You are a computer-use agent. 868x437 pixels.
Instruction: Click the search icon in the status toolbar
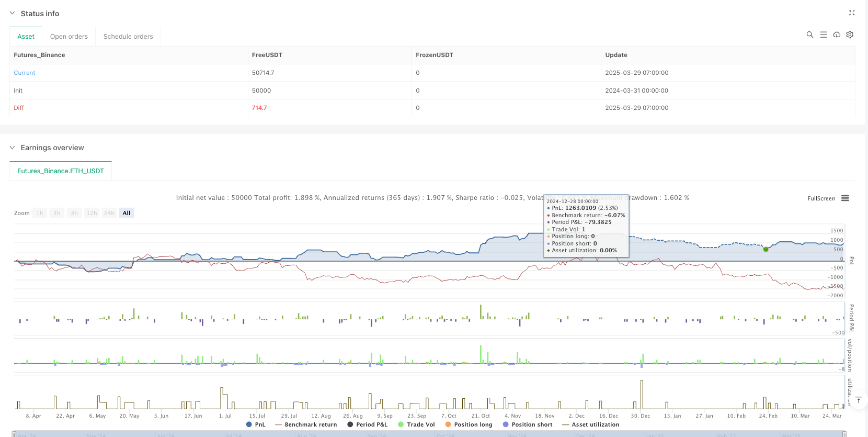(x=809, y=35)
